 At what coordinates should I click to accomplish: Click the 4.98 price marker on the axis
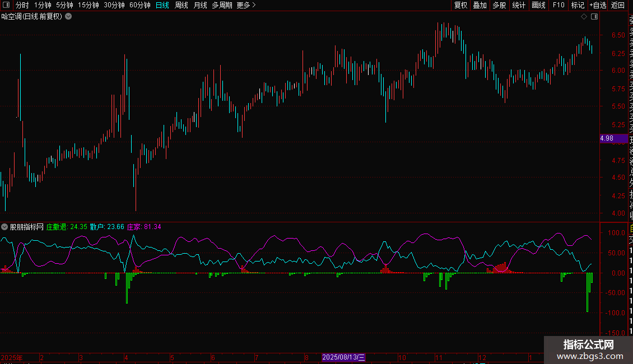(x=614, y=138)
